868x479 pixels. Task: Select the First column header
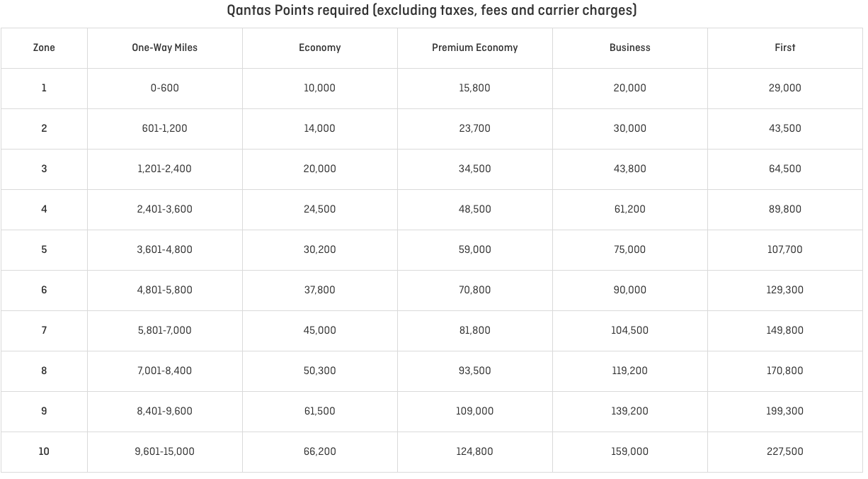click(785, 47)
